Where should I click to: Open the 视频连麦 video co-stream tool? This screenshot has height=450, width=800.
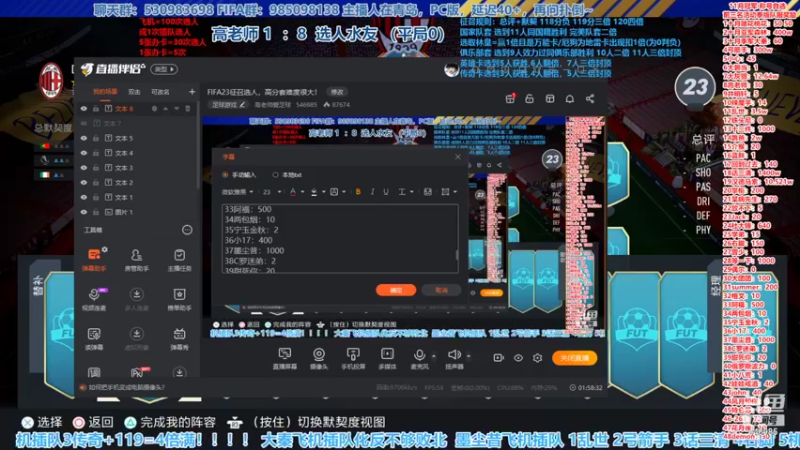click(94, 299)
